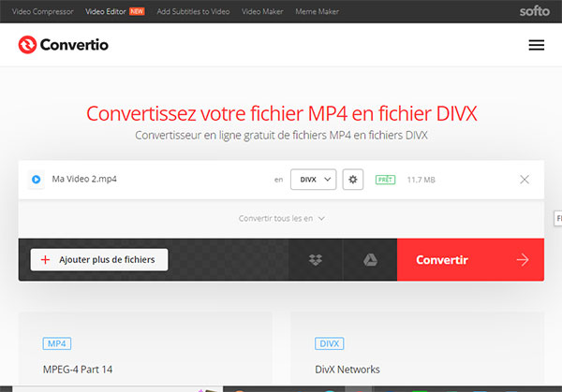This screenshot has height=392, width=562.
Task: Open Meme Maker
Action: [318, 11]
